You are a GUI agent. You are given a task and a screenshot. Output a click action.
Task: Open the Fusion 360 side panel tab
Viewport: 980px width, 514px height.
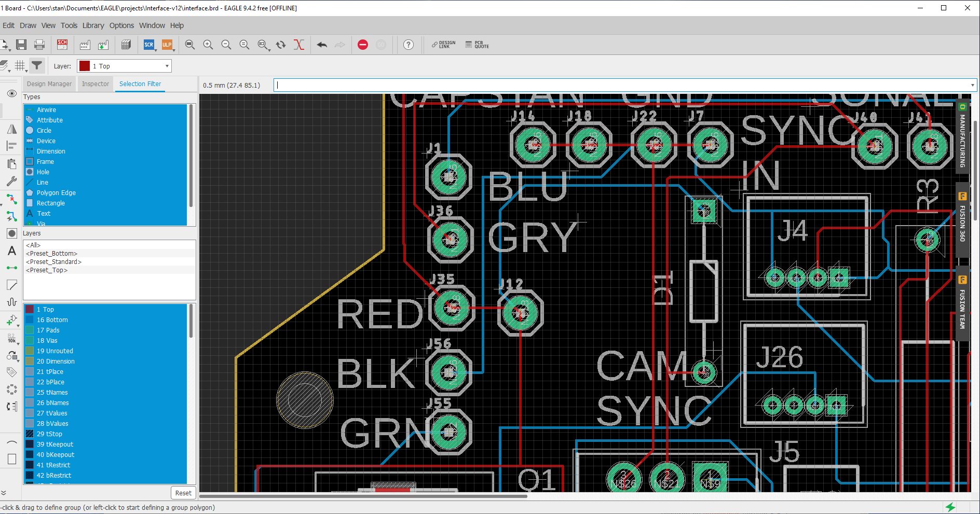962,220
